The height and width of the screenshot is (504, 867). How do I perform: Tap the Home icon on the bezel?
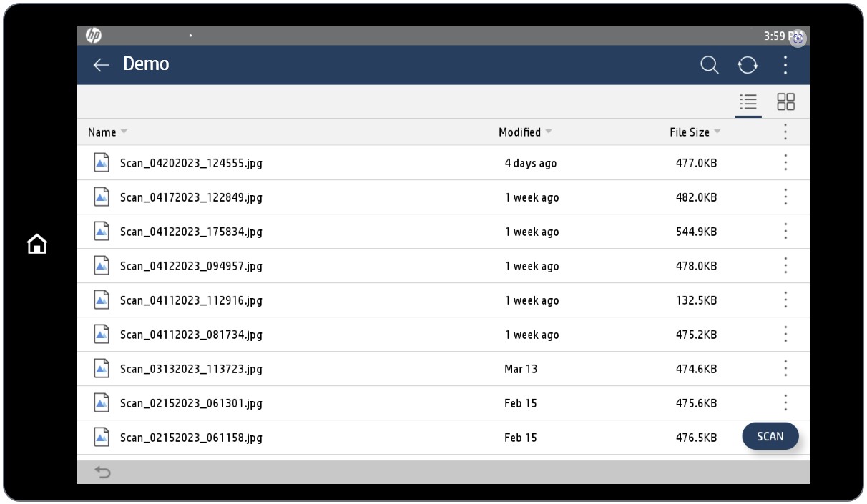(37, 244)
